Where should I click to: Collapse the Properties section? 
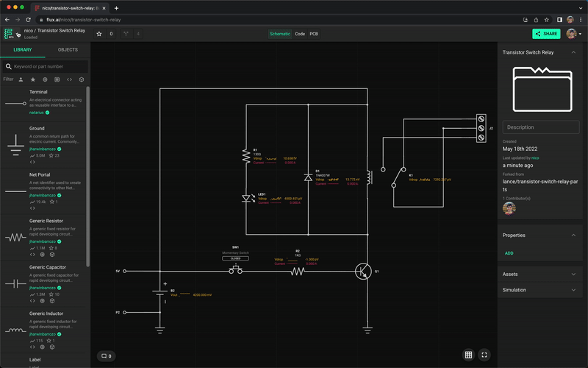click(573, 236)
